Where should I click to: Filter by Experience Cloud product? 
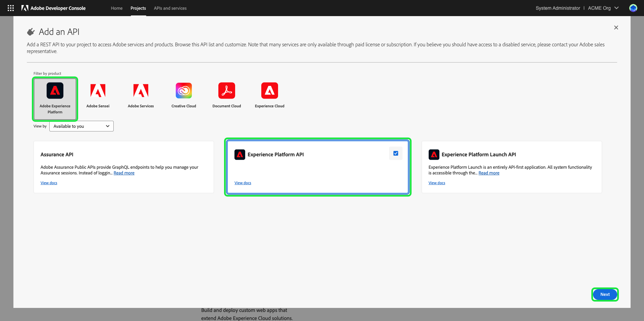pyautogui.click(x=270, y=96)
